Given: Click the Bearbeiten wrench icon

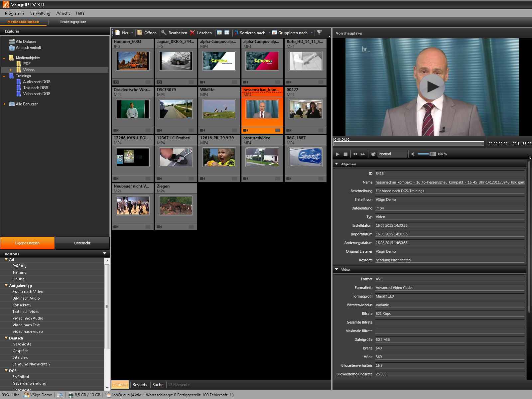Looking at the screenshot, I should click(164, 33).
